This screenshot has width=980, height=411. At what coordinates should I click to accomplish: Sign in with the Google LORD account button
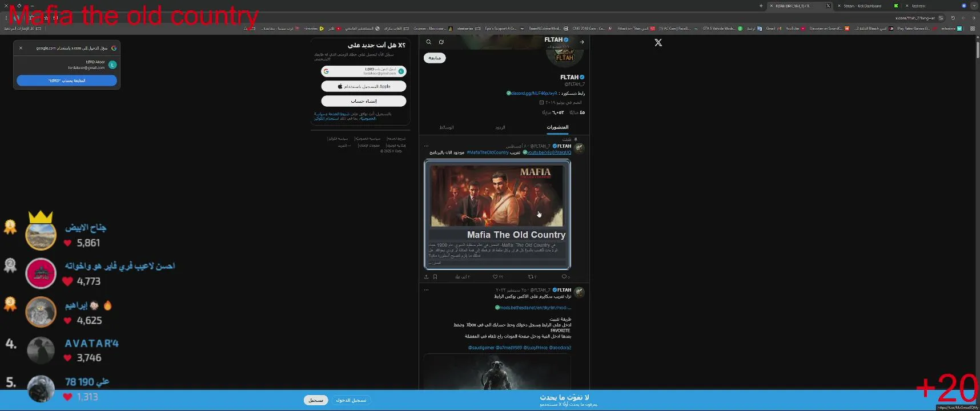click(364, 71)
